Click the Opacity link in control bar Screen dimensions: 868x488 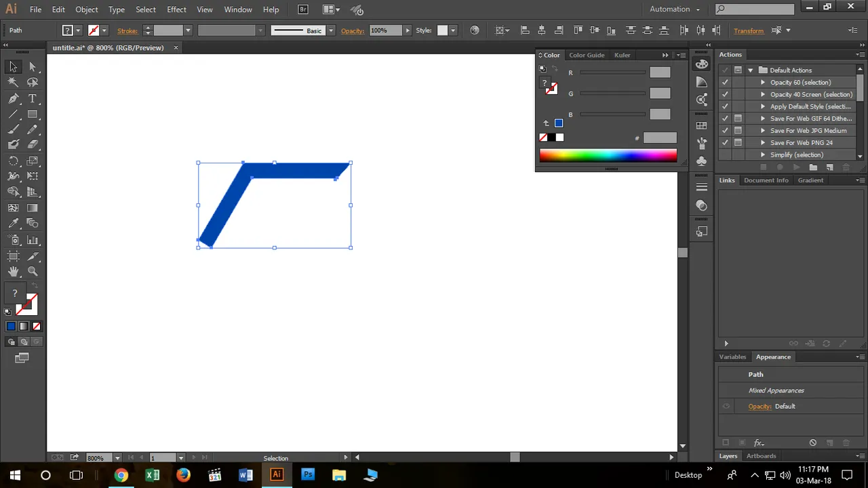click(x=353, y=30)
